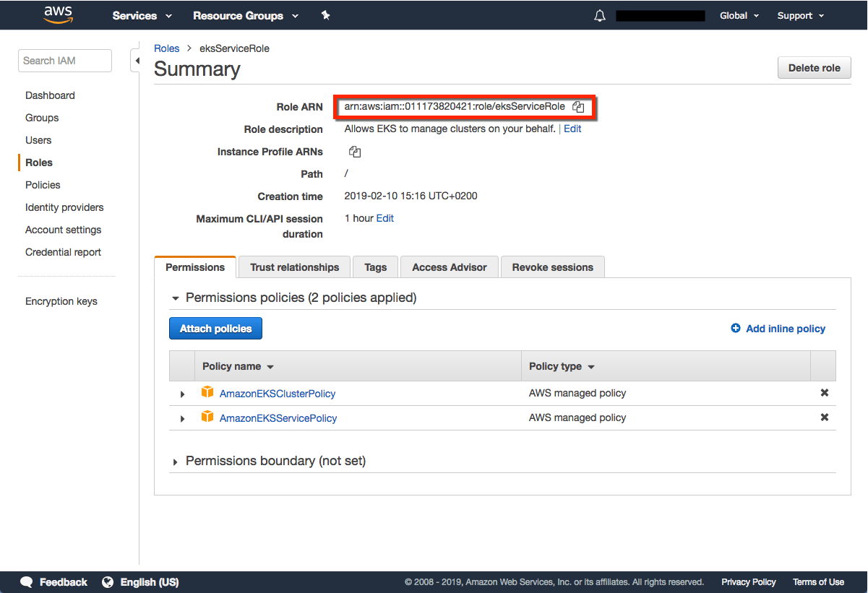Click the AmazonEKSClusterPolicy orange box icon
The height and width of the screenshot is (593, 868).
208,393
